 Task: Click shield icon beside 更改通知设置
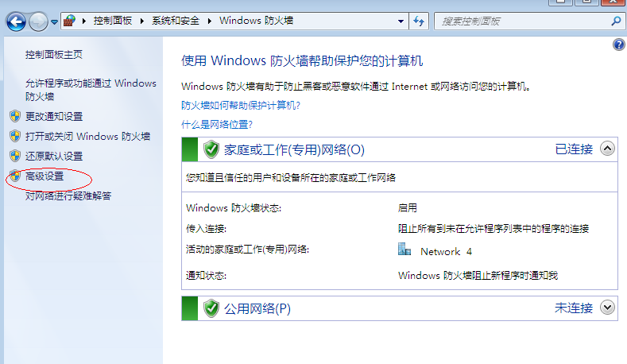[15, 116]
